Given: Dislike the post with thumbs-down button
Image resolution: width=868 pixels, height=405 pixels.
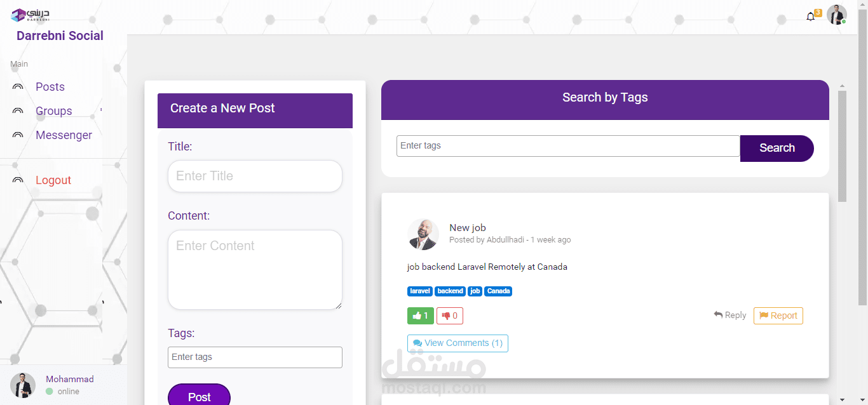Looking at the screenshot, I should point(450,315).
